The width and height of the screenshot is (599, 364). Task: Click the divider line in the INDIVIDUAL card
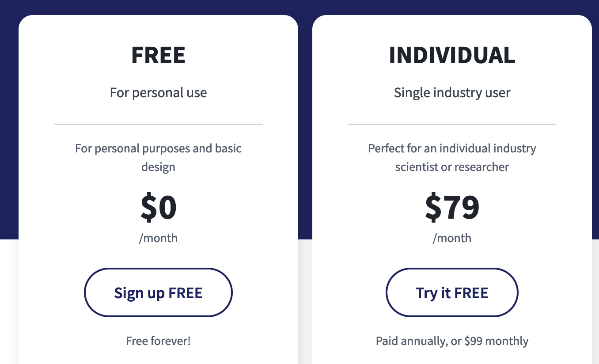[452, 124]
